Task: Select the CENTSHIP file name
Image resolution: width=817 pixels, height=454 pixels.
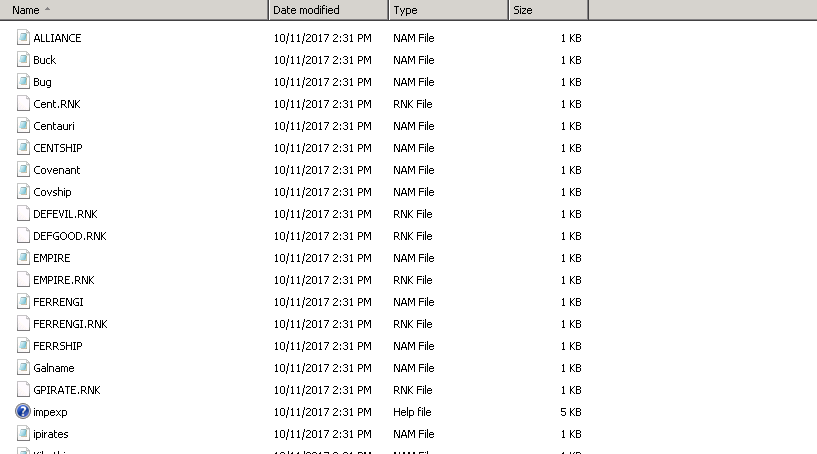Action: pyautogui.click(x=56, y=148)
